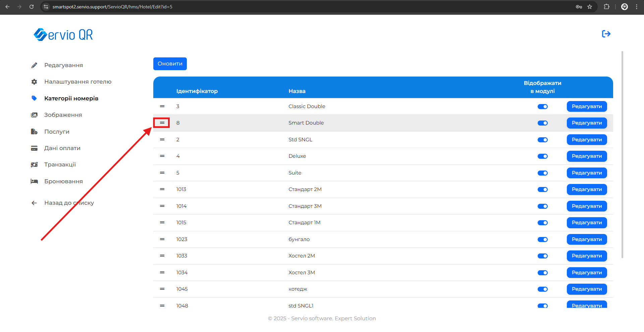Click the Servio QR logo
This screenshot has width=644, height=332.
tap(63, 35)
